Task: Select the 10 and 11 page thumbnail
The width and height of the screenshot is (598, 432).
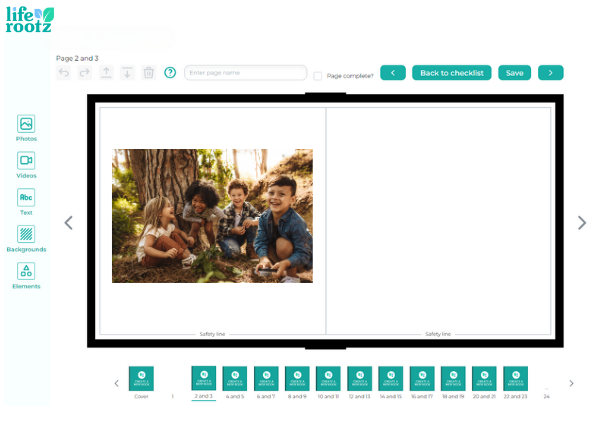Action: [328, 378]
